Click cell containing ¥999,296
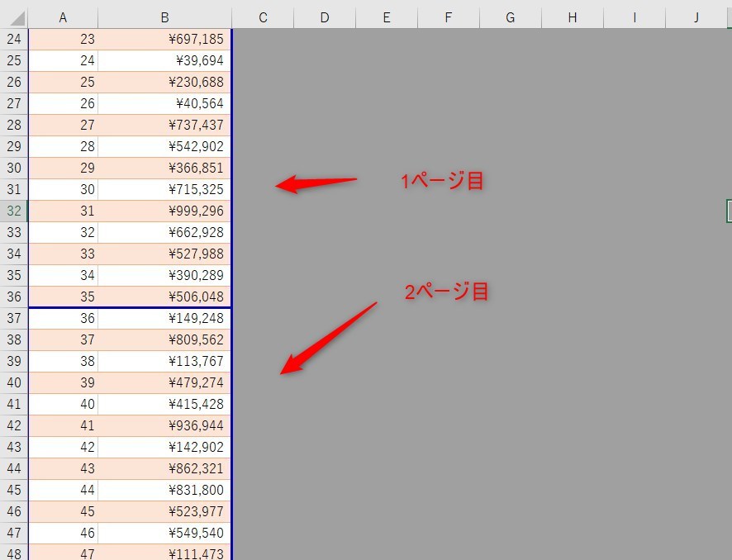The width and height of the screenshot is (732, 560). pos(164,211)
